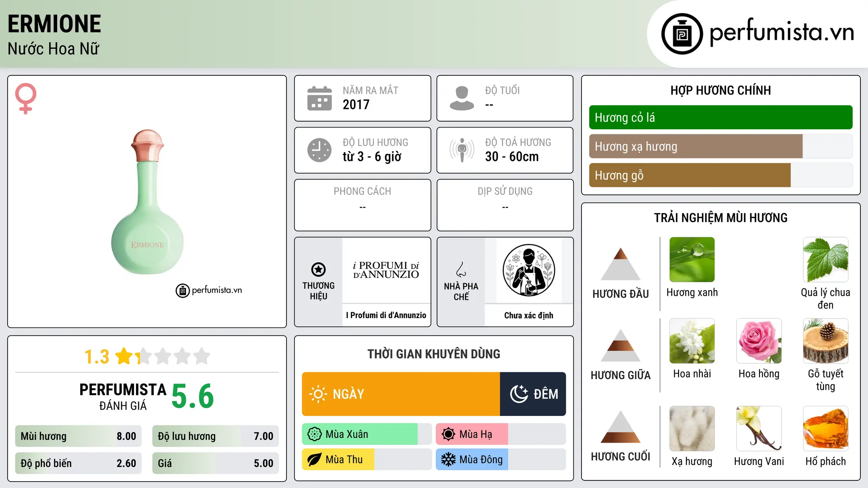Click the nose icon for Nhà pha chế

click(x=461, y=269)
